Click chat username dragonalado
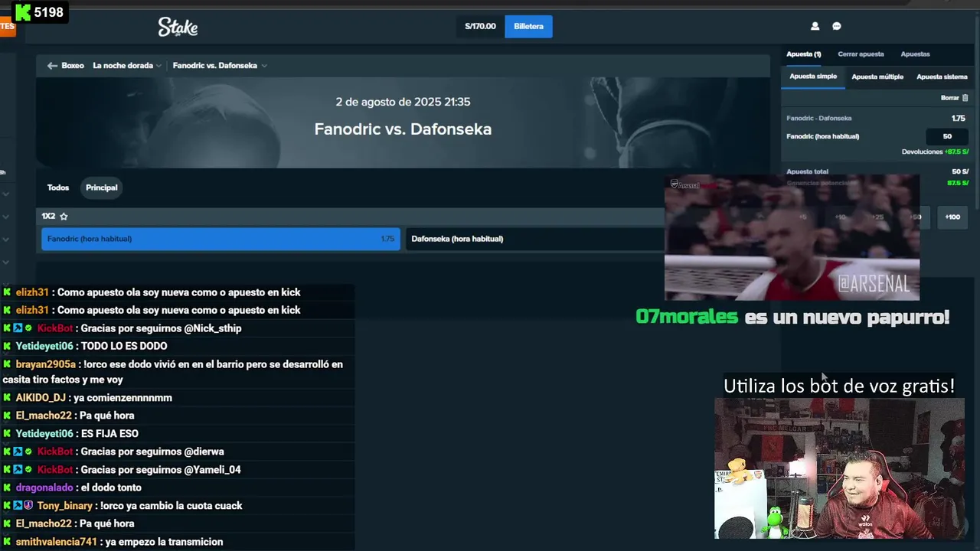 pyautogui.click(x=44, y=487)
